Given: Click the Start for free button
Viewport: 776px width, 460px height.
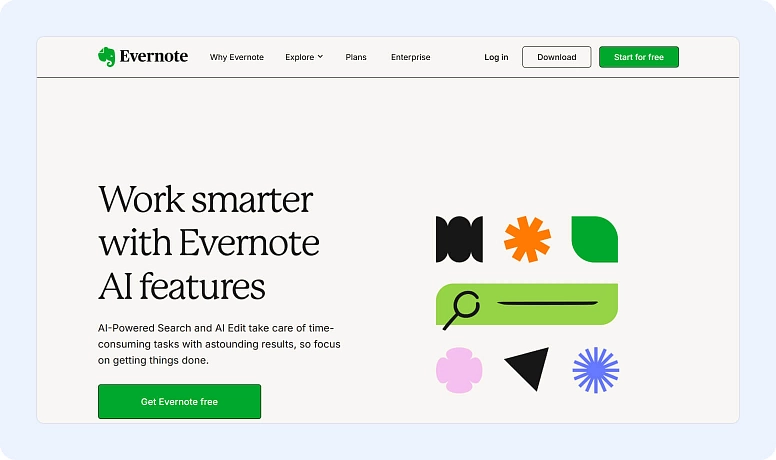Looking at the screenshot, I should coord(639,57).
